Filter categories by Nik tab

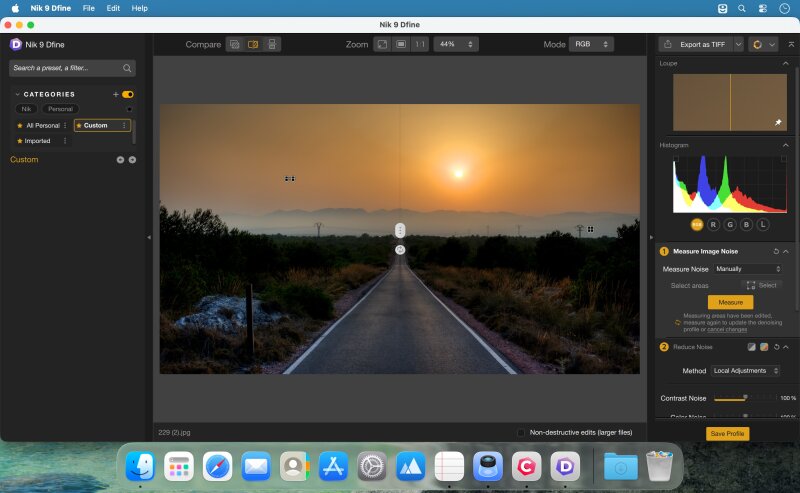tap(26, 109)
